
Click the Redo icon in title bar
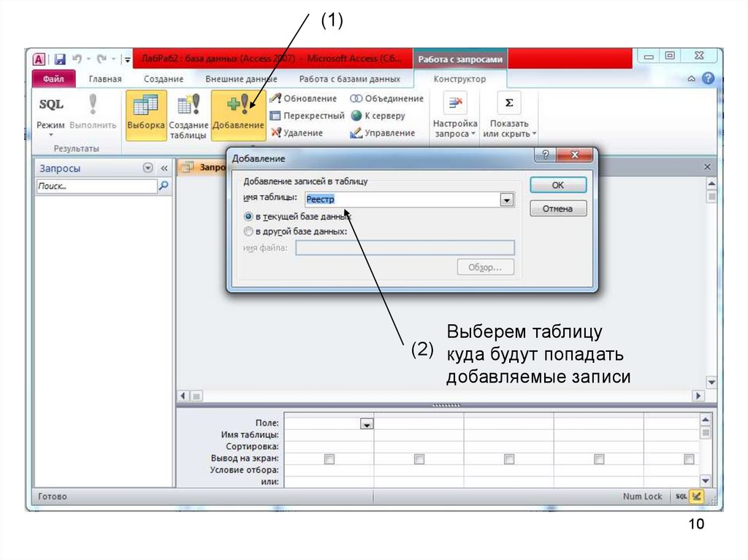click(102, 58)
